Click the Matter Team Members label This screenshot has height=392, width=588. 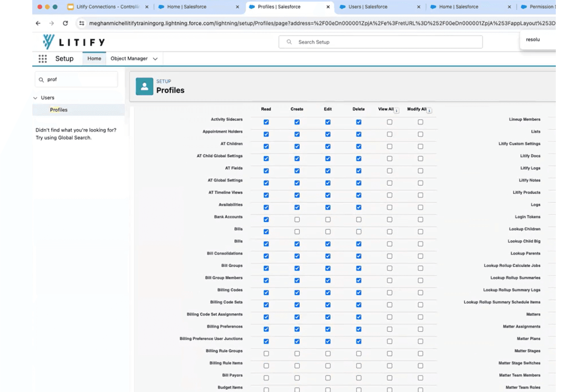[x=520, y=375]
